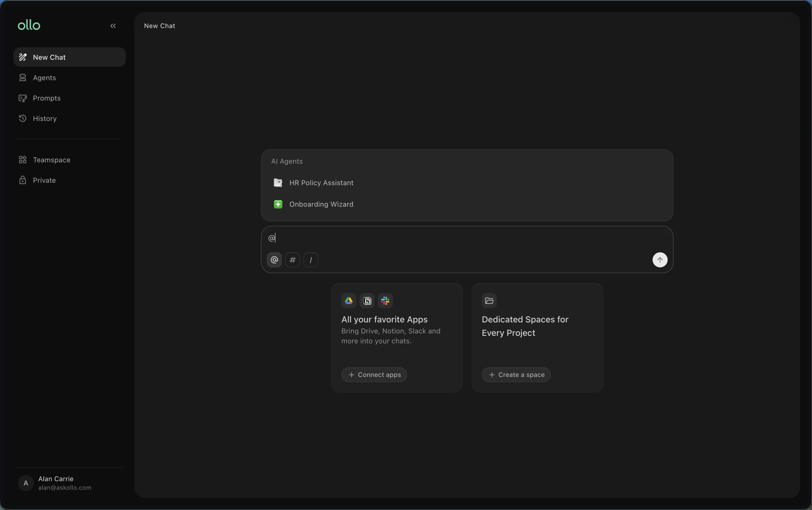Screen dimensions: 812x510
Task: Click the user avatar A
Action: (26, 483)
